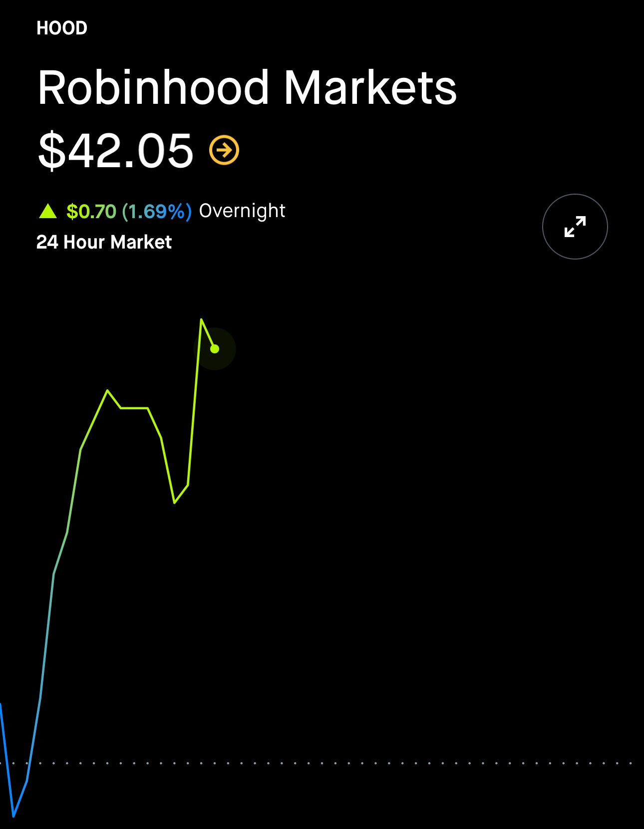The height and width of the screenshot is (829, 644).
Task: Click the Robinhood Markets title
Action: tap(247, 88)
